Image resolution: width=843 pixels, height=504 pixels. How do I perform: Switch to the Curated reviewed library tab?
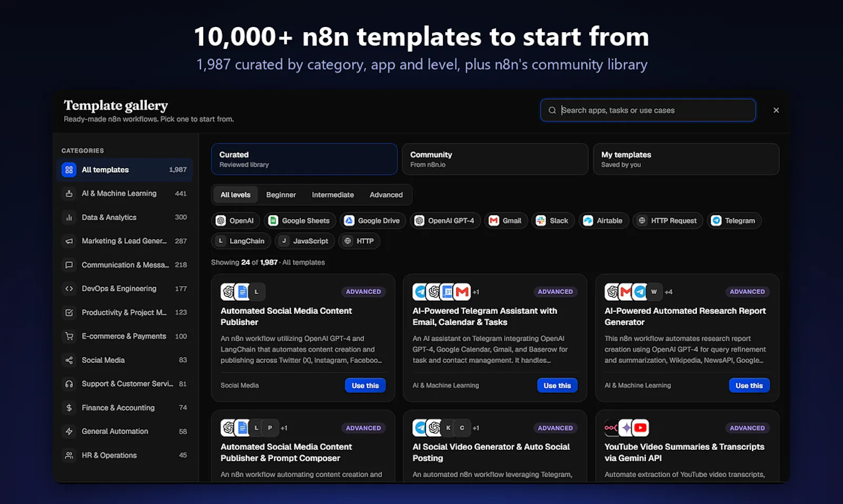304,159
